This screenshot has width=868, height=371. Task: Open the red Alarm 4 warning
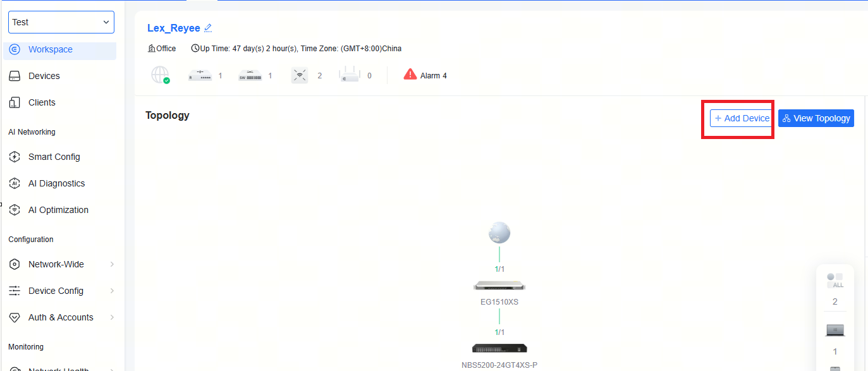coord(425,75)
